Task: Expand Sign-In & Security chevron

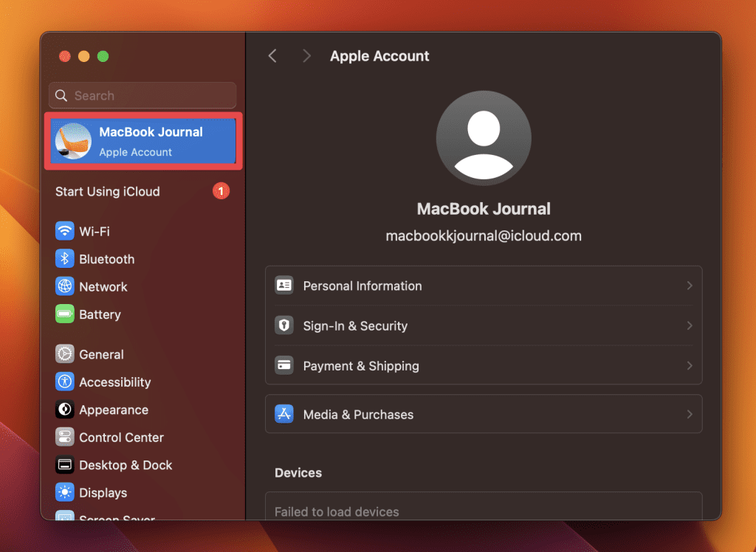Action: click(x=689, y=325)
